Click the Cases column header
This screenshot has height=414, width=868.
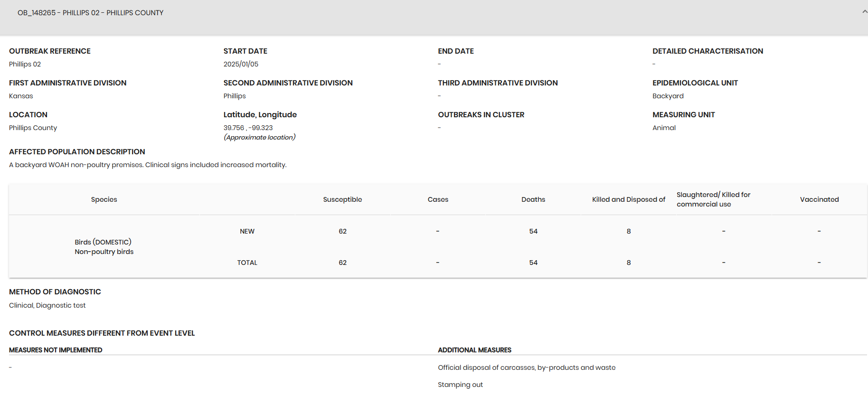[438, 199]
